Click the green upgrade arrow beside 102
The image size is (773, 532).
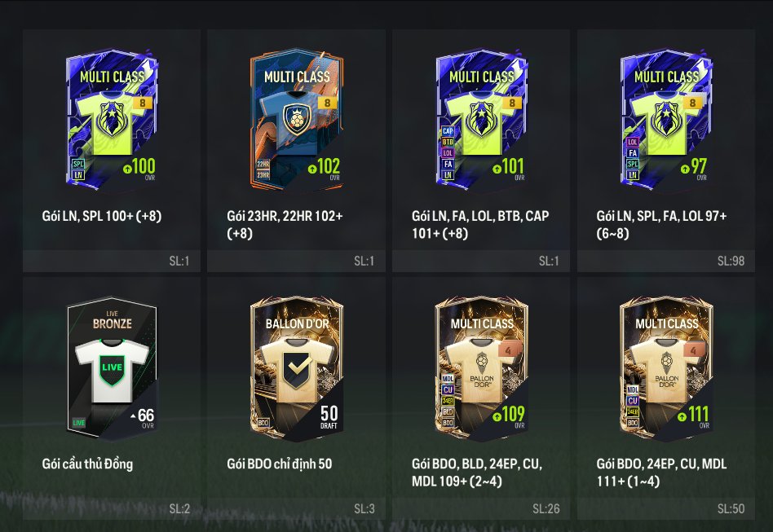point(312,169)
